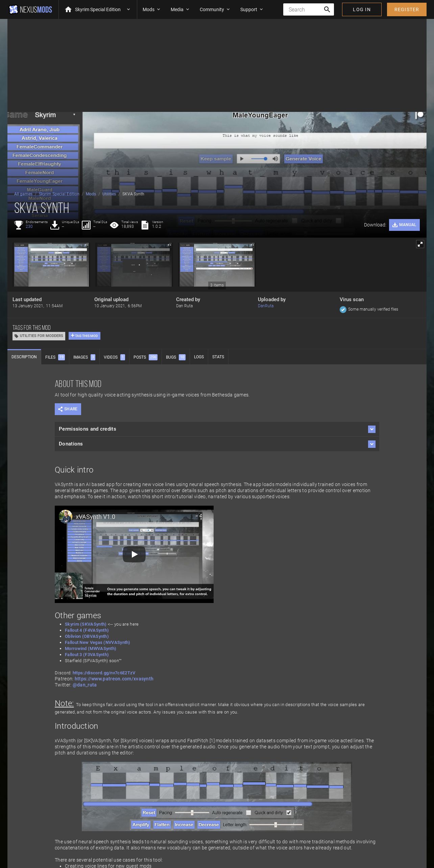Open the Media menu
The height and width of the screenshot is (868, 434).
[180, 9]
